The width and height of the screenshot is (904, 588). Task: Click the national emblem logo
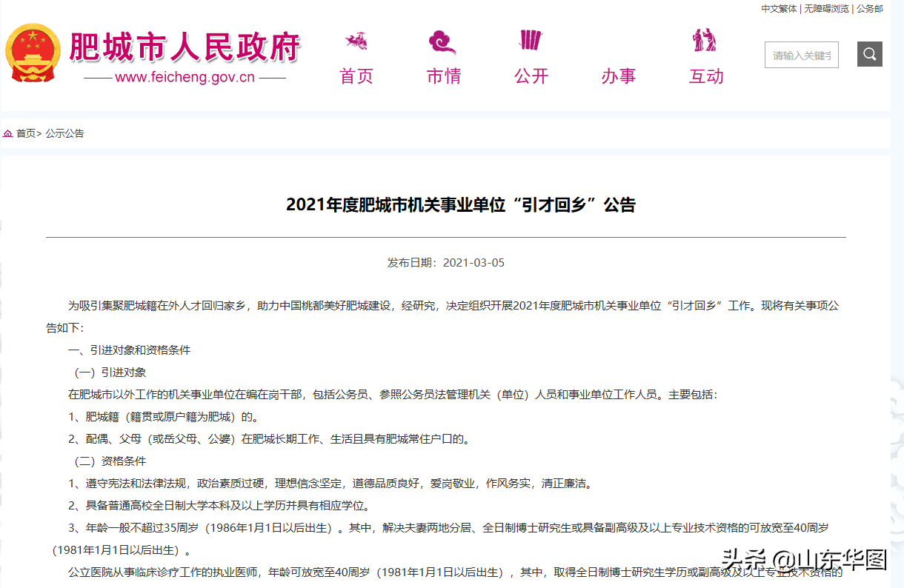click(x=33, y=53)
